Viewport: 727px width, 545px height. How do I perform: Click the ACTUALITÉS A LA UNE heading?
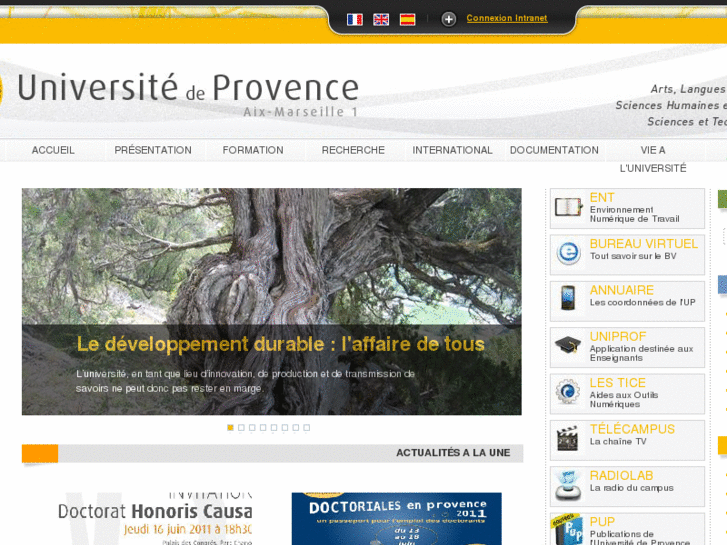(453, 453)
